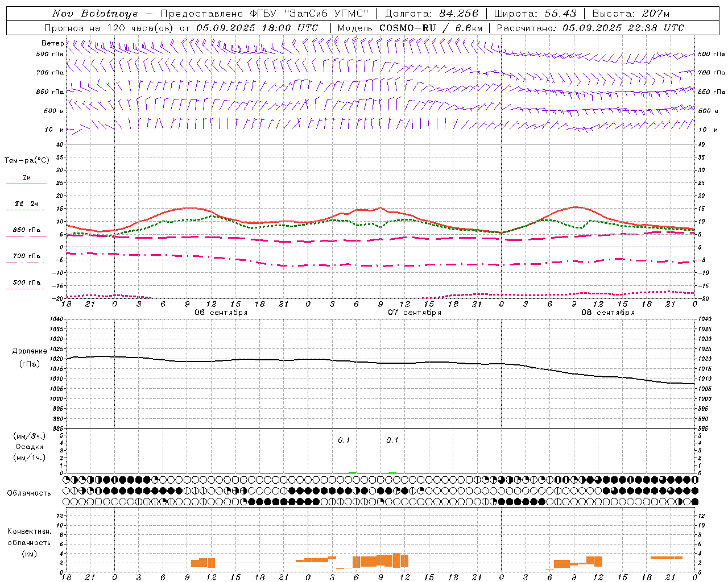This screenshot has height=582, width=728.
Task: Click the Nov_Bolotnoye station title
Action: point(95,14)
